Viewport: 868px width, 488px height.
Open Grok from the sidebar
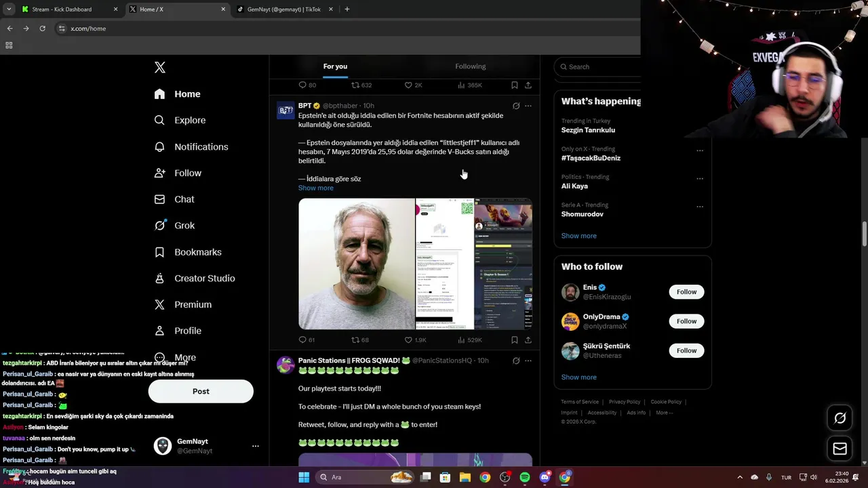tap(174, 226)
